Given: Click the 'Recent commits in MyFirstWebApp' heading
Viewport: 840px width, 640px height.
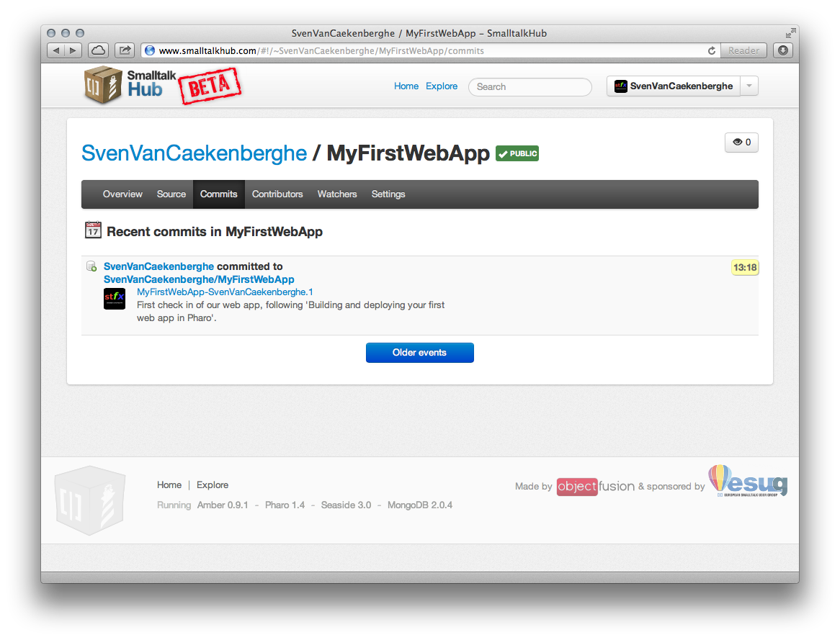Looking at the screenshot, I should click(x=215, y=232).
